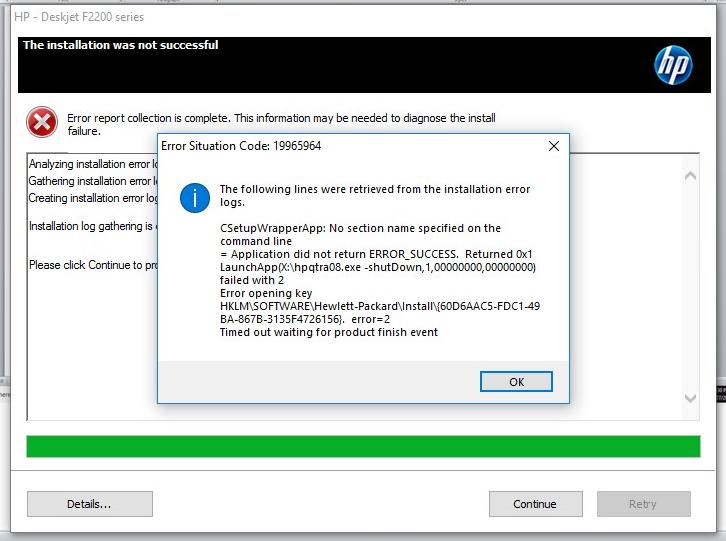Screen dimensions: 726x541
Task: Click 'Installation log gathering is' line
Action: [x=93, y=226]
